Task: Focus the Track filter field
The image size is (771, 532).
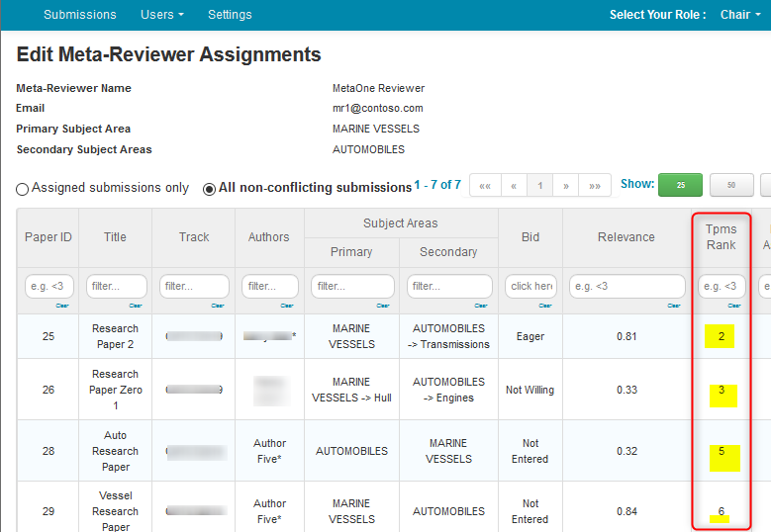Action: (194, 286)
